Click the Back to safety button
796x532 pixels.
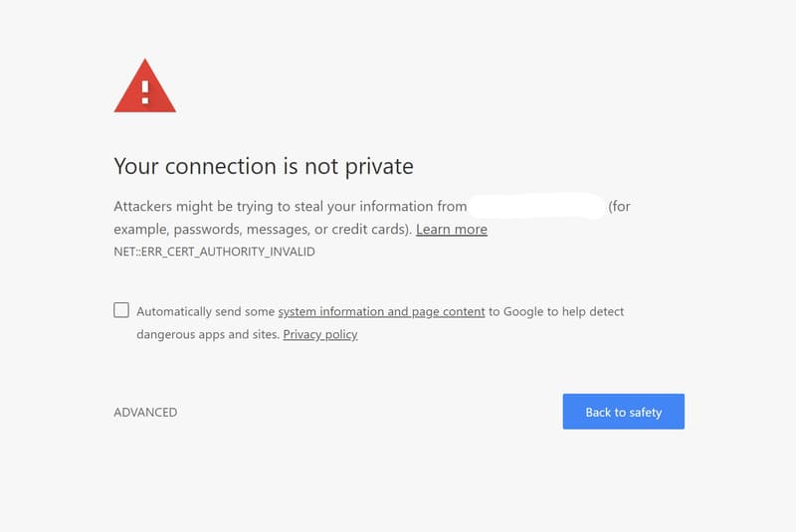[624, 412]
